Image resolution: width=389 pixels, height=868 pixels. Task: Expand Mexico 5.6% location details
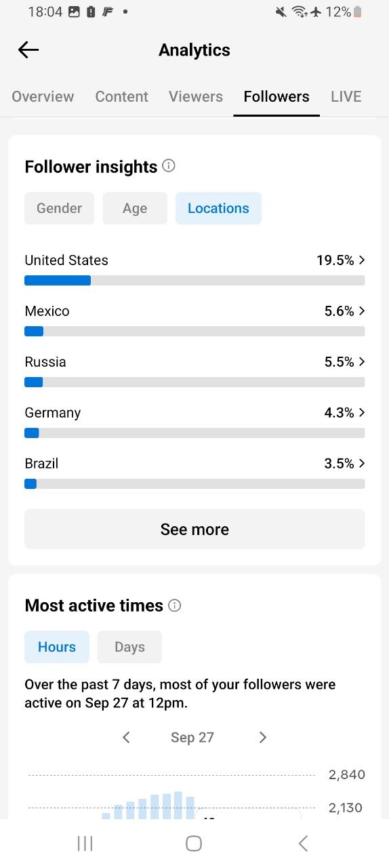(194, 319)
